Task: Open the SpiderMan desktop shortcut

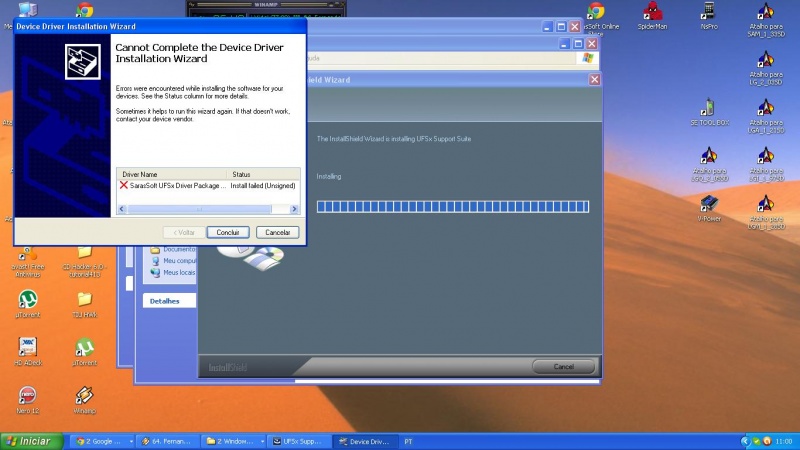Action: pos(652,16)
